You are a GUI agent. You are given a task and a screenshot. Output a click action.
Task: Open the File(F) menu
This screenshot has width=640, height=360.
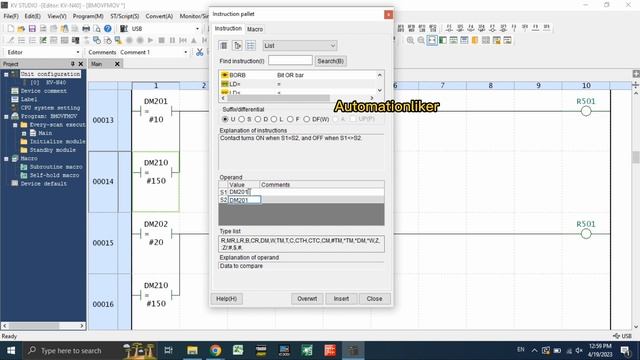[11, 16]
